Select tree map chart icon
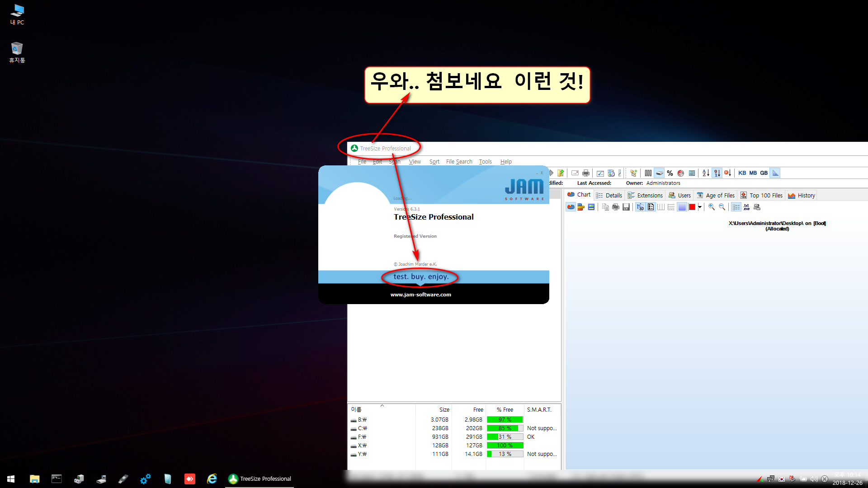The width and height of the screenshot is (868, 488). (591, 207)
